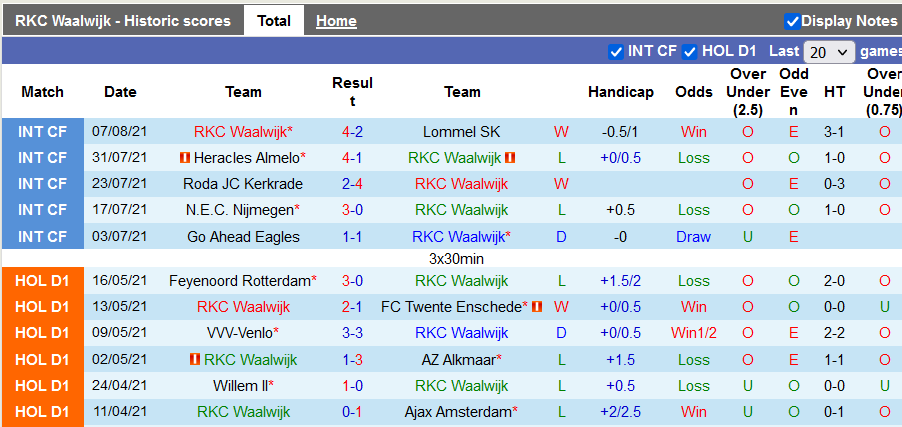
Task: Click the INT CF label on the 07/08/21 row
Action: click(42, 132)
